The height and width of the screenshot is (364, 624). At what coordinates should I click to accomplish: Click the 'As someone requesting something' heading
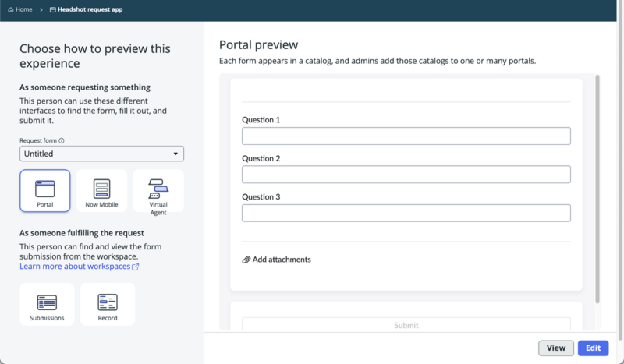pyautogui.click(x=85, y=87)
